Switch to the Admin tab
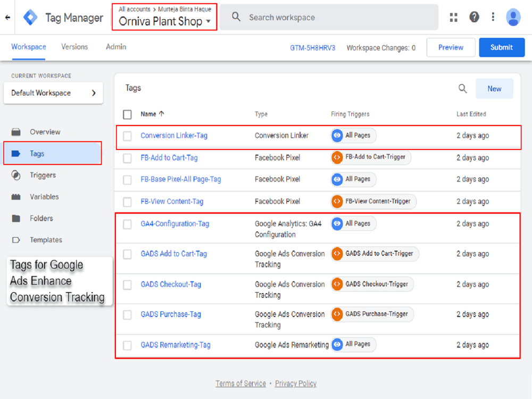 (115, 47)
